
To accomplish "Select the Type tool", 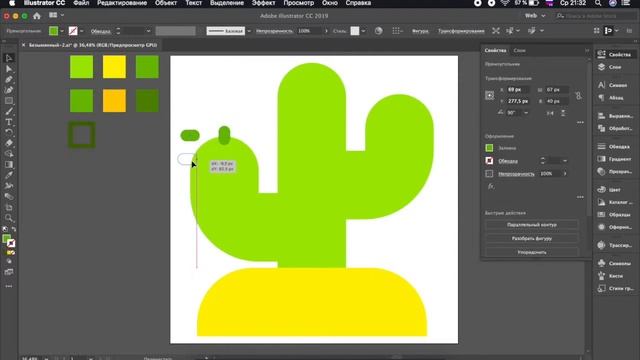I will point(9,122).
